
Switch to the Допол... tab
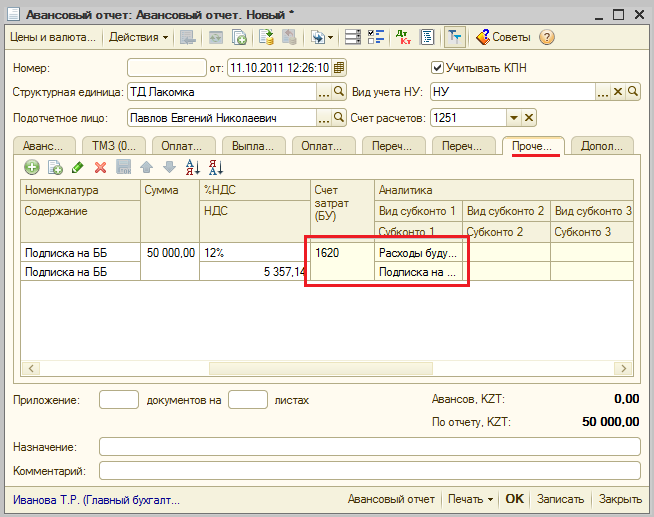coord(600,146)
